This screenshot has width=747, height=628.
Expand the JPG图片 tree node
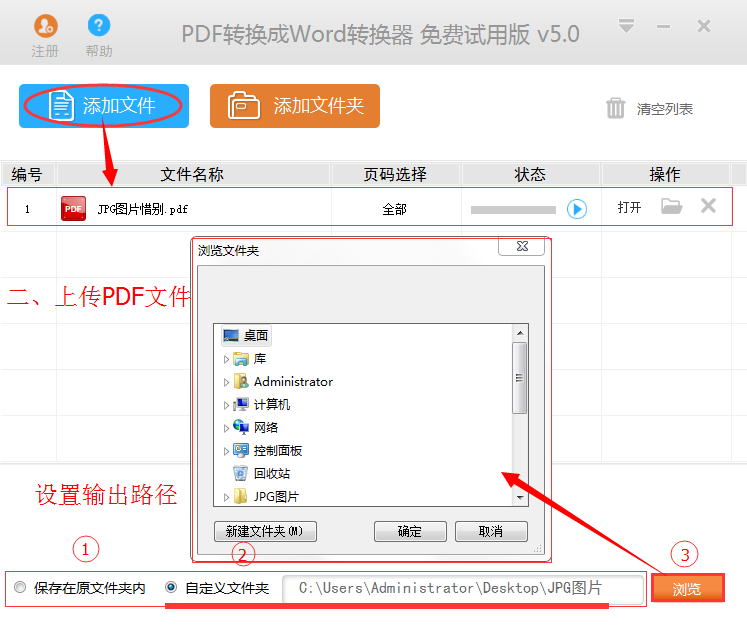tap(226, 497)
